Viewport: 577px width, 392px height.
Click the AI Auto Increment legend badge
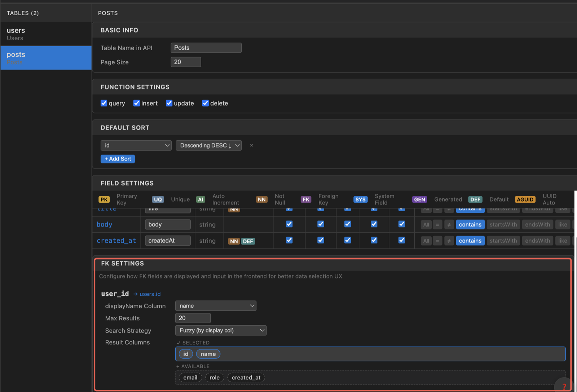coord(201,199)
